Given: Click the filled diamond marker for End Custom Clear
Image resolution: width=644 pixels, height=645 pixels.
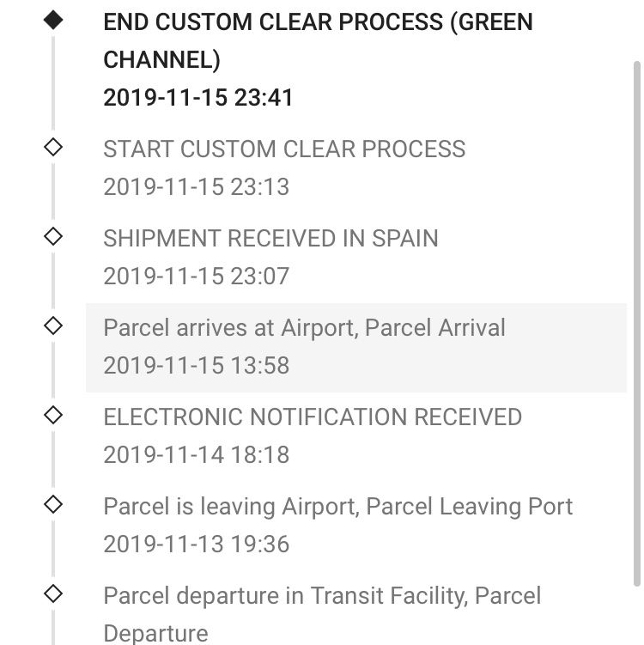Looking at the screenshot, I should [53, 21].
